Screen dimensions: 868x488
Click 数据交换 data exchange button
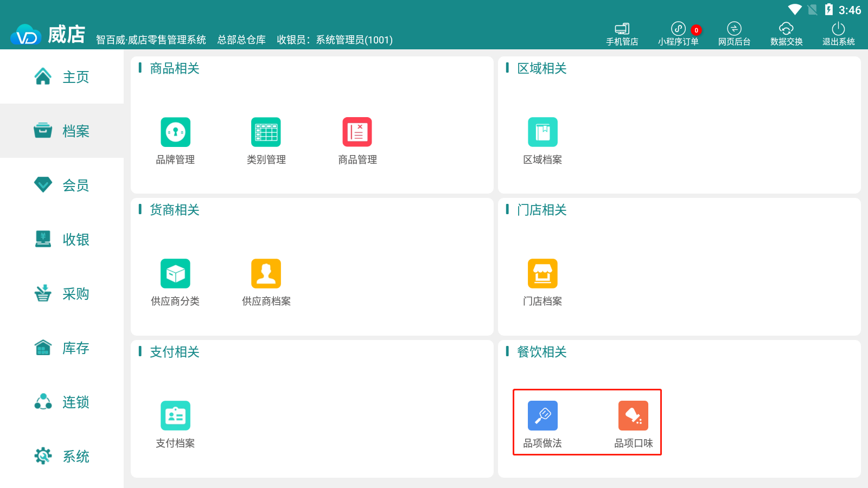(786, 34)
